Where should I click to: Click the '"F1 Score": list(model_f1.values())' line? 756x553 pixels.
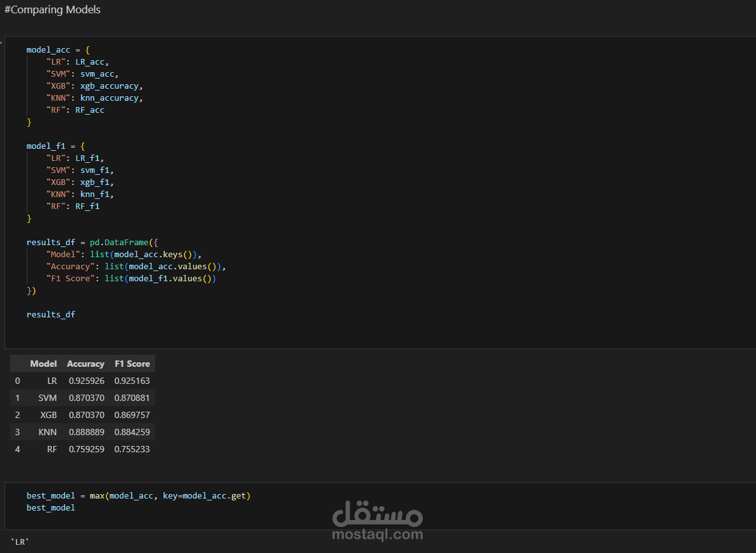(131, 279)
